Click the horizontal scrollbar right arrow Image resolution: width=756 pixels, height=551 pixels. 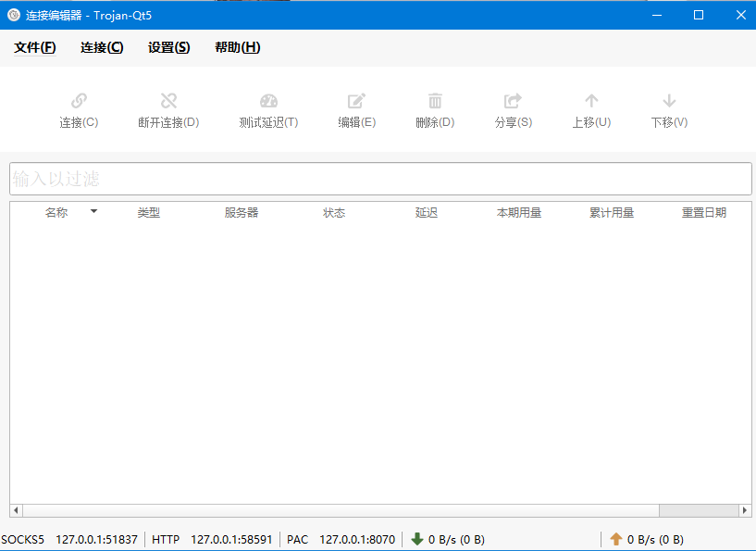click(x=745, y=510)
